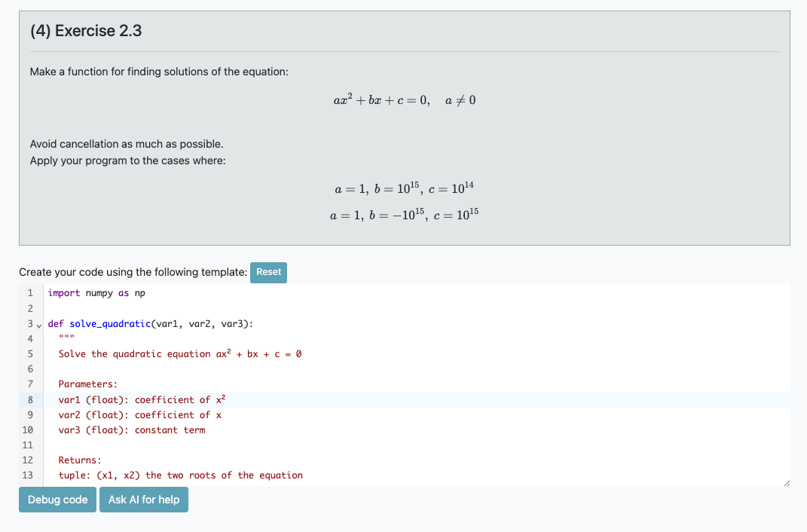Click the test case with c = 10^14
Viewport: 807px width, 532px height.
pos(404,188)
